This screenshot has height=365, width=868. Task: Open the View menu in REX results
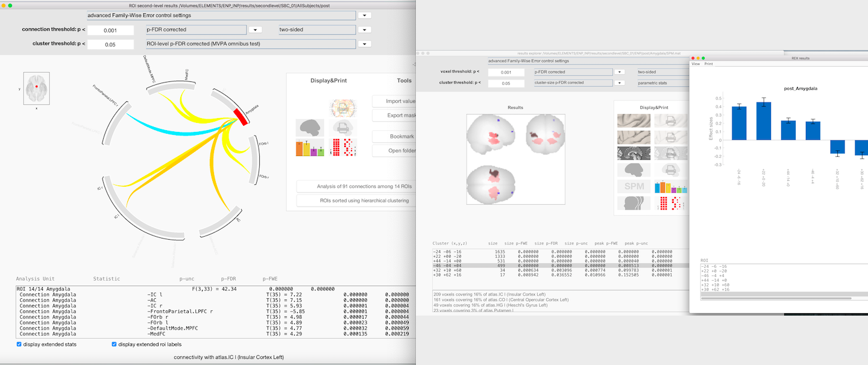pyautogui.click(x=696, y=63)
